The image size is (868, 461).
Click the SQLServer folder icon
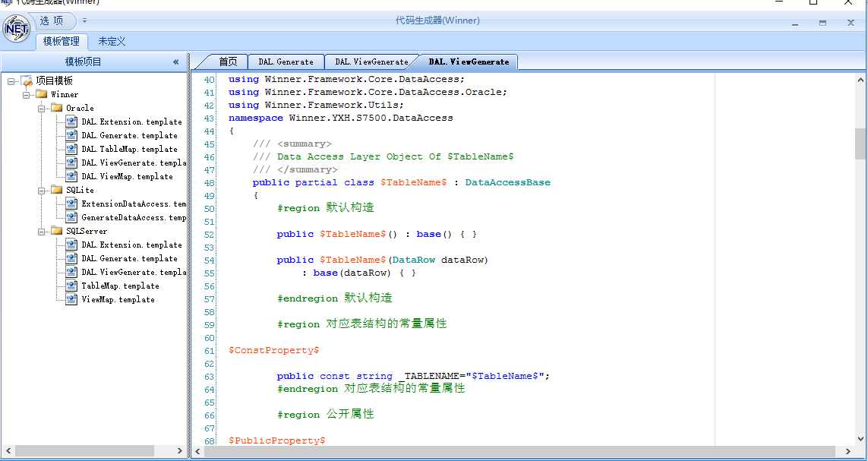pos(56,231)
